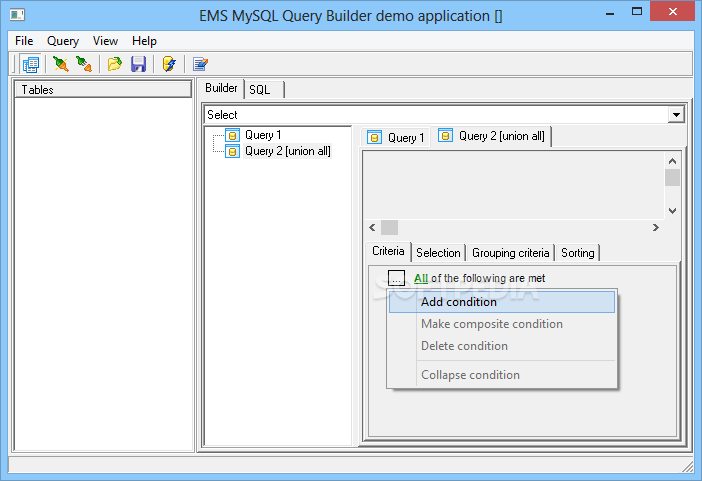Screen dimensions: 702x481
Task: Open the Selection tab
Action: (x=438, y=253)
